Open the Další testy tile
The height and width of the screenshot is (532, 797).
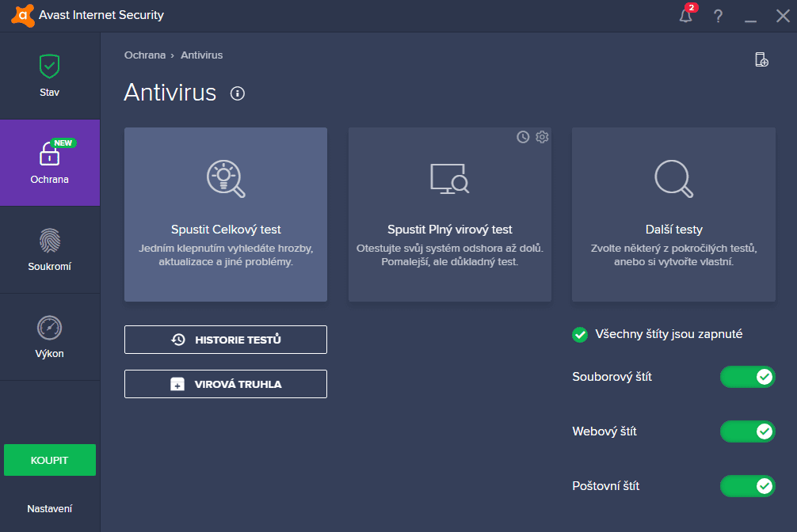[x=673, y=215]
